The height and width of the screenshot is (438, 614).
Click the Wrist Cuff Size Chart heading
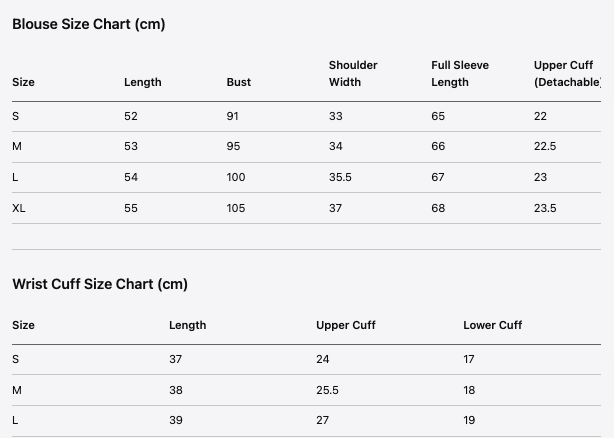point(100,284)
